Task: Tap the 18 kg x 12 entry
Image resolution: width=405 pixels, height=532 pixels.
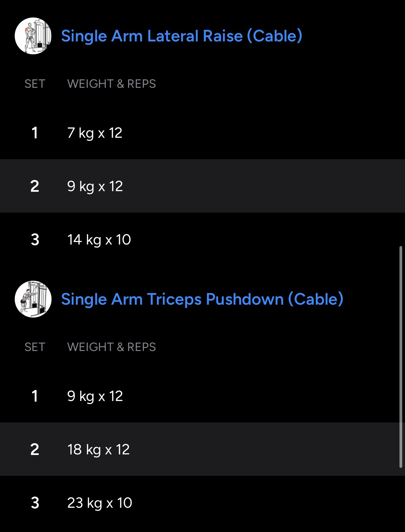Action: point(98,449)
